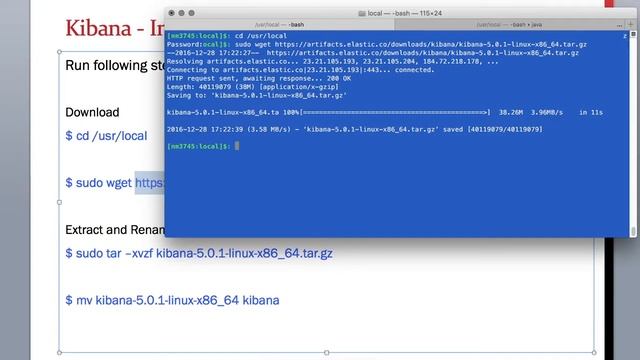
Task: Click the 'Download' heading on the slide
Action: [92, 112]
